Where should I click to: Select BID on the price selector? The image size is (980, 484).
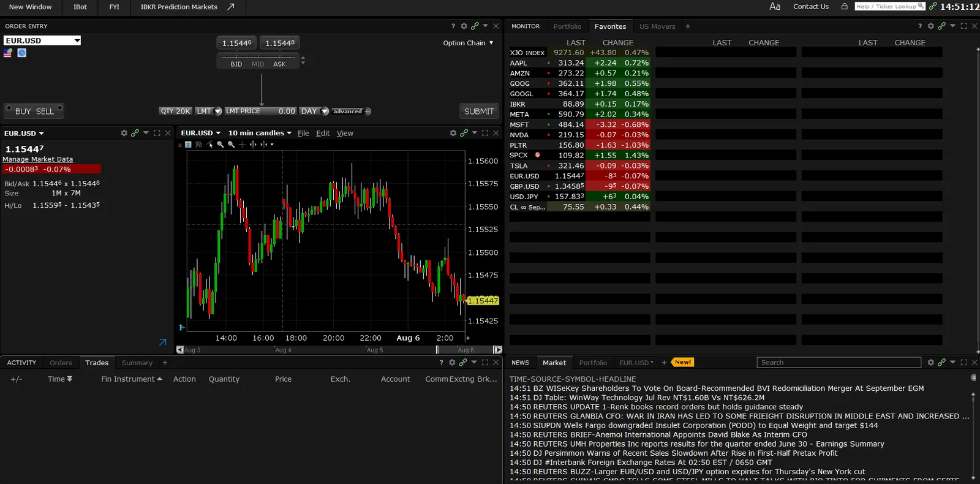236,64
